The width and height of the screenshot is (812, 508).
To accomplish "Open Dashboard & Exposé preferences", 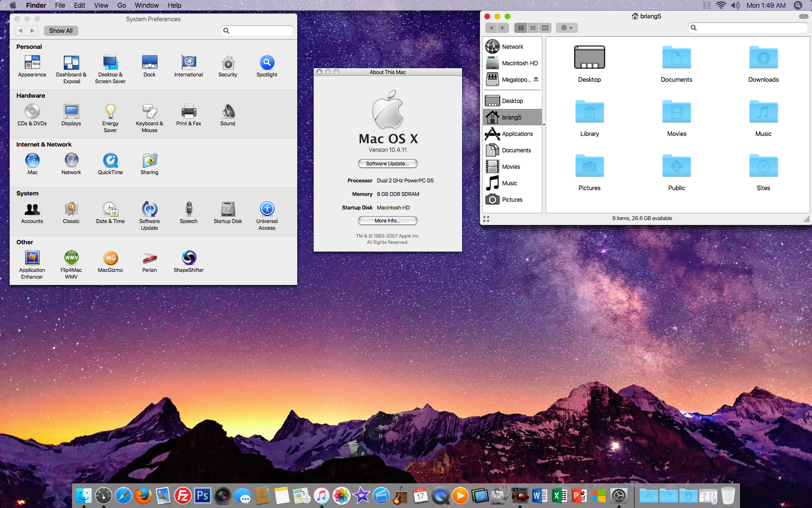I will pos(71,70).
